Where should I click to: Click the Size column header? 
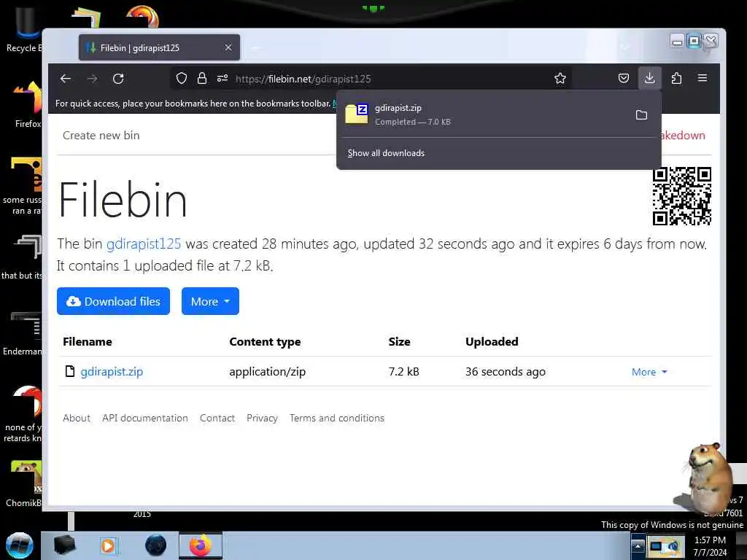[x=399, y=341]
